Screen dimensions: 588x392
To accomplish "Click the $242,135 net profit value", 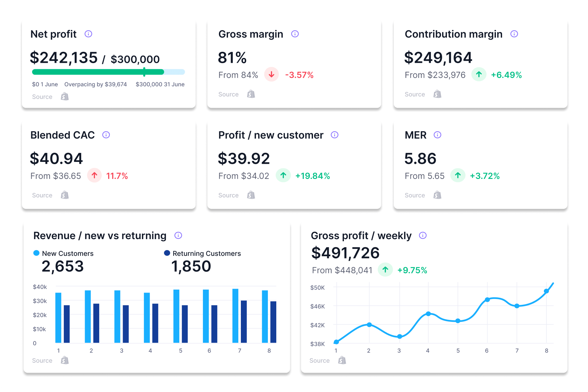I will coord(64,58).
